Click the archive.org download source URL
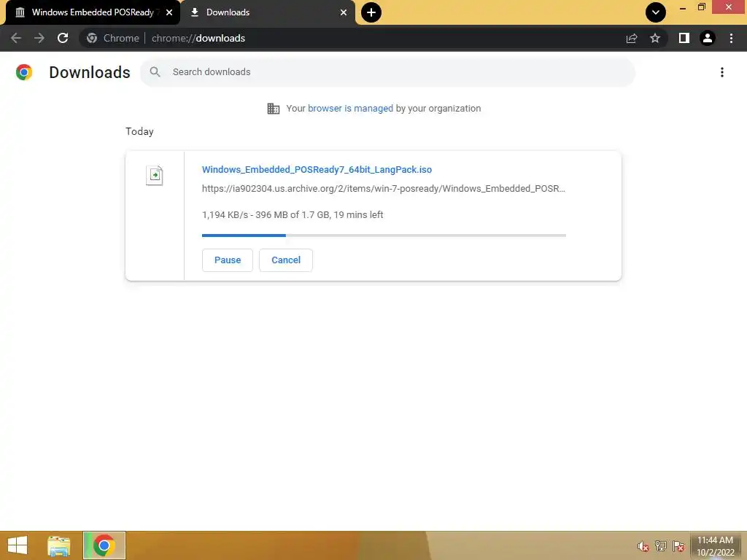747x560 pixels. (x=384, y=189)
